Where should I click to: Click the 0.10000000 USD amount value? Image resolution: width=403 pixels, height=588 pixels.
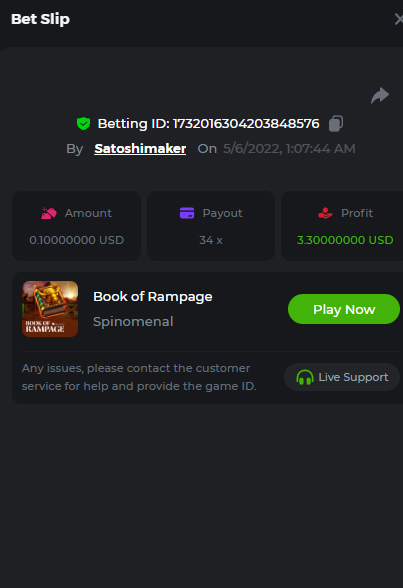tap(76, 240)
